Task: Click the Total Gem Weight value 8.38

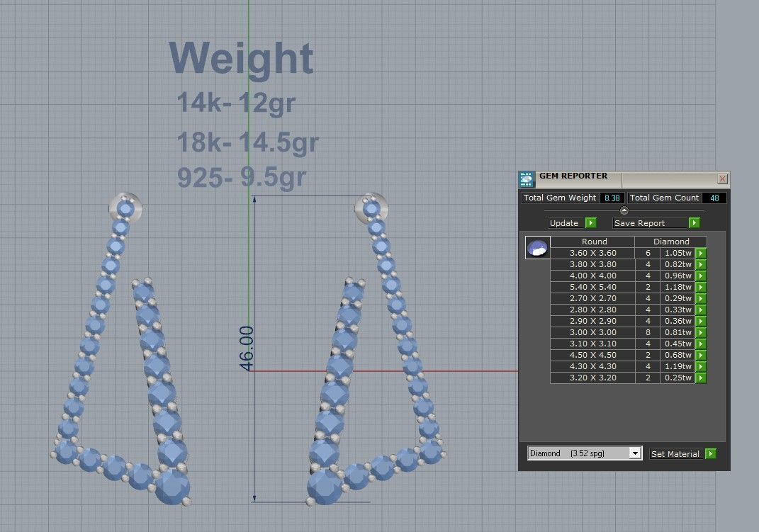Action: click(x=612, y=198)
